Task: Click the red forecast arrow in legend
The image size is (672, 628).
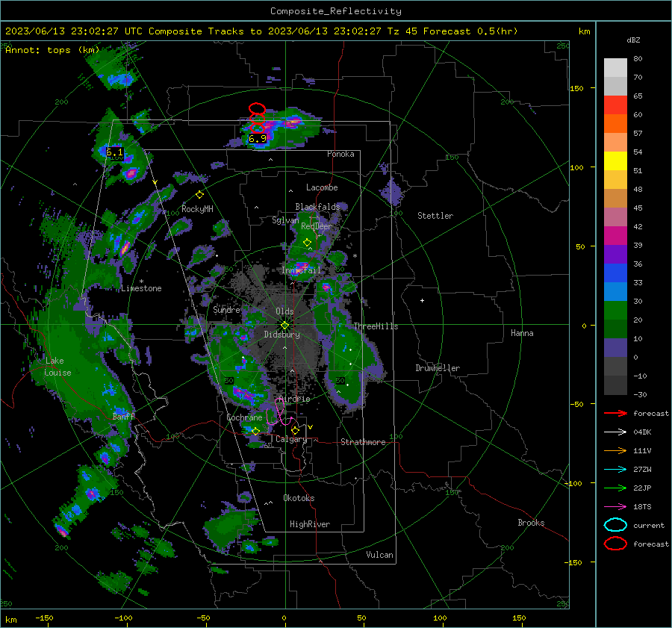Action: (615, 413)
